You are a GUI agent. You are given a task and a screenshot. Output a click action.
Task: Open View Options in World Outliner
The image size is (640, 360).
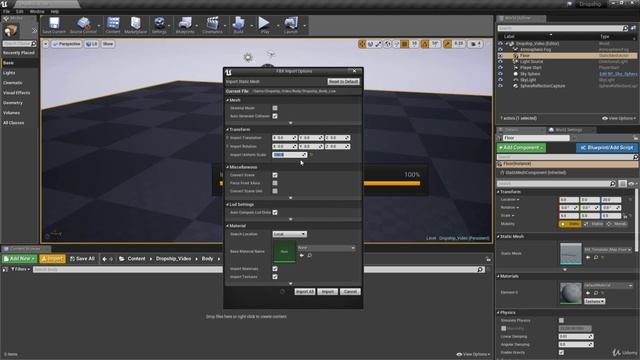[619, 118]
